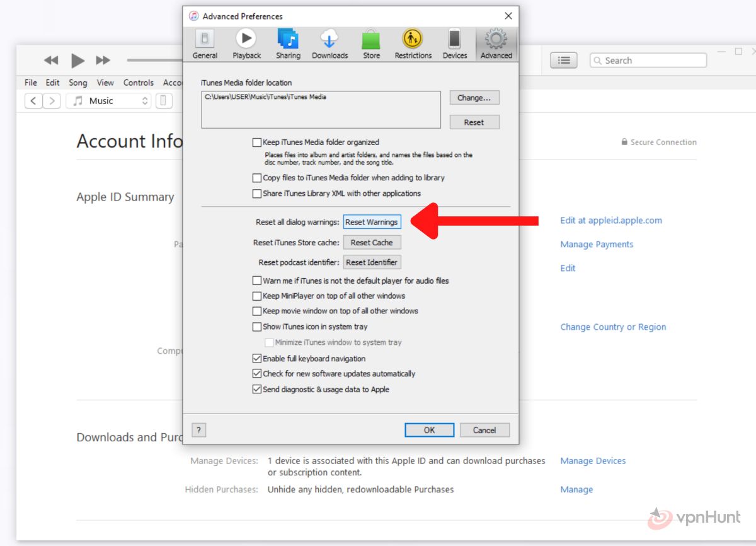Click device phone icon in iTunes
The width and height of the screenshot is (756, 546).
[164, 101]
